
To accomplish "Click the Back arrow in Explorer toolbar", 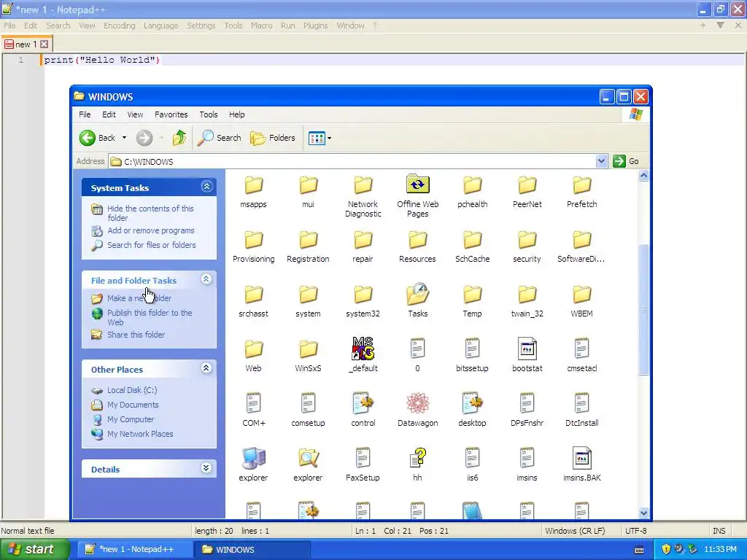I will [x=88, y=138].
